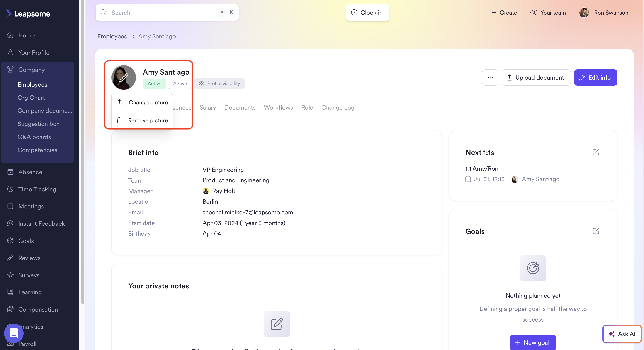The width and height of the screenshot is (644, 350).
Task: Open Time Tracking in the sidebar
Action: pos(37,189)
